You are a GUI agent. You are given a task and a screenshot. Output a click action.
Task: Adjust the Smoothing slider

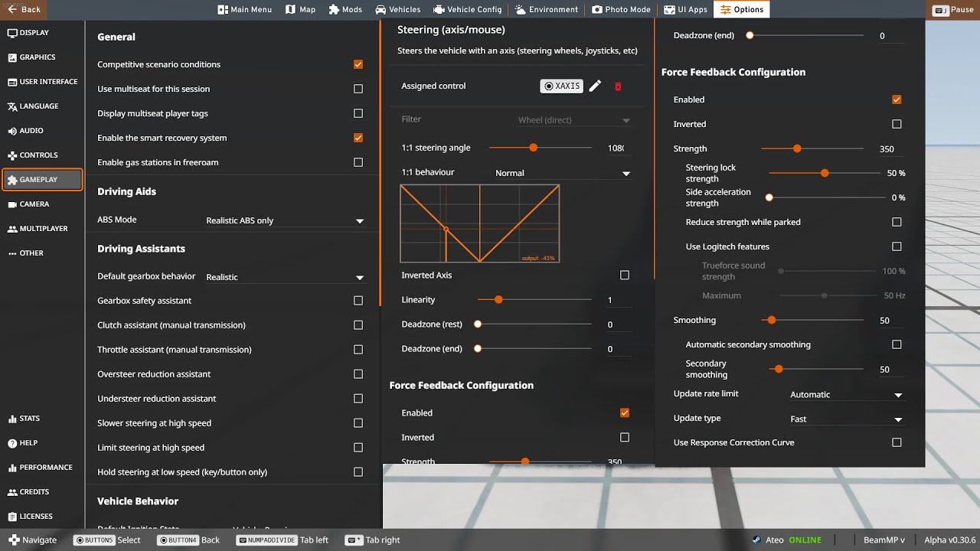tap(812, 320)
